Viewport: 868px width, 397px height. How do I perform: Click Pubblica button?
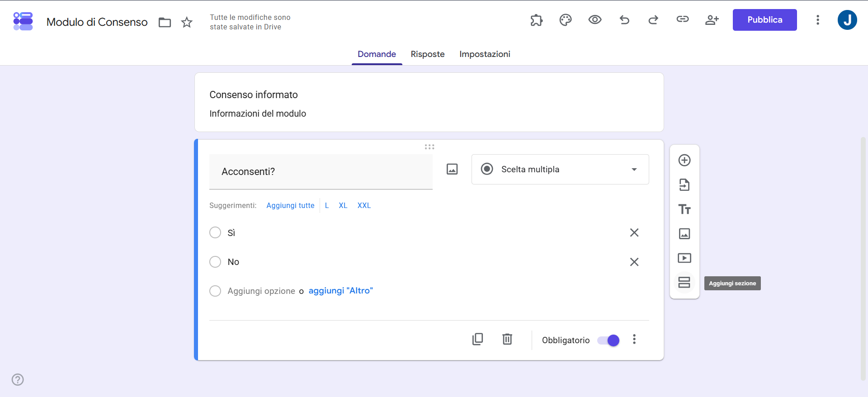[x=764, y=20]
